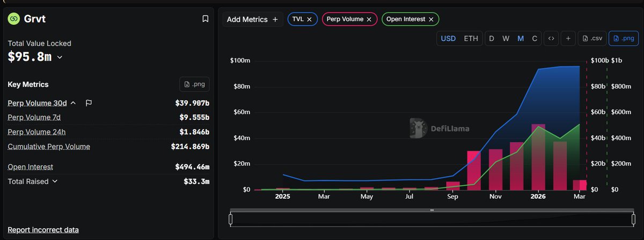
Task: Click the Key Metrics heading
Action: tap(28, 84)
